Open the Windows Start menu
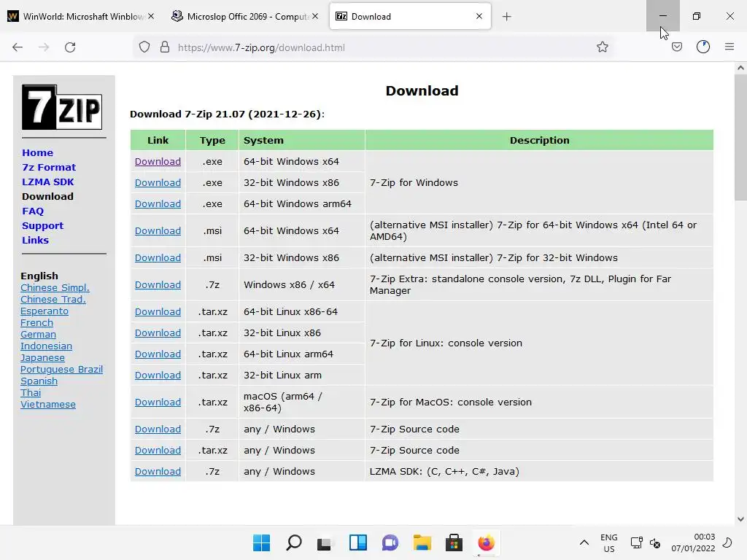The image size is (747, 560). (x=262, y=542)
